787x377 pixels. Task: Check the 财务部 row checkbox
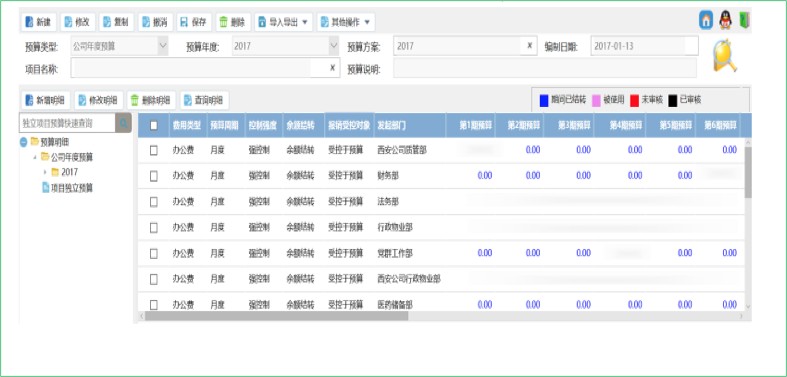[154, 176]
